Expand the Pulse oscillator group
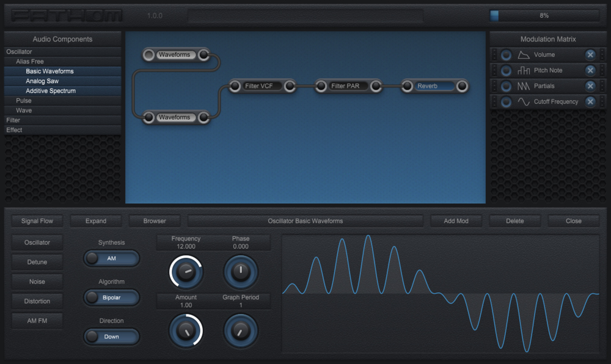This screenshot has width=611, height=364. pyautogui.click(x=62, y=100)
